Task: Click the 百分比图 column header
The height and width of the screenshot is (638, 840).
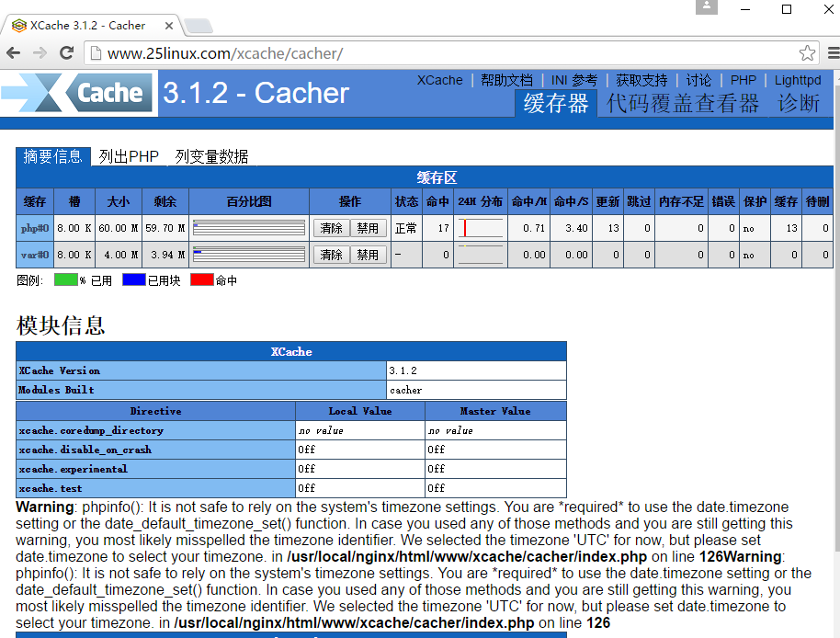Action: [249, 201]
